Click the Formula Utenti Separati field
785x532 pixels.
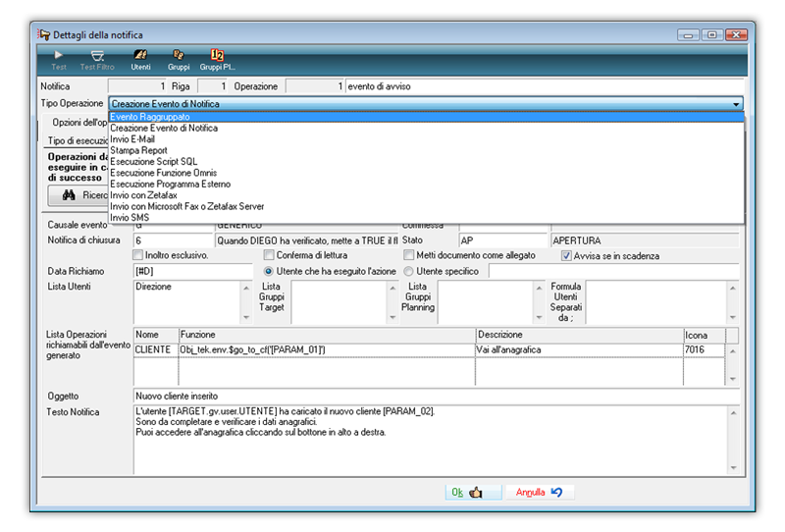coord(656,302)
